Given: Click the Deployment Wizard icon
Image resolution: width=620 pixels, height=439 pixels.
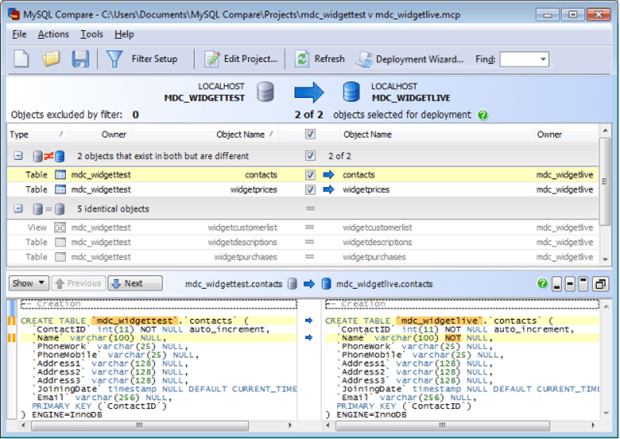Looking at the screenshot, I should [x=364, y=59].
